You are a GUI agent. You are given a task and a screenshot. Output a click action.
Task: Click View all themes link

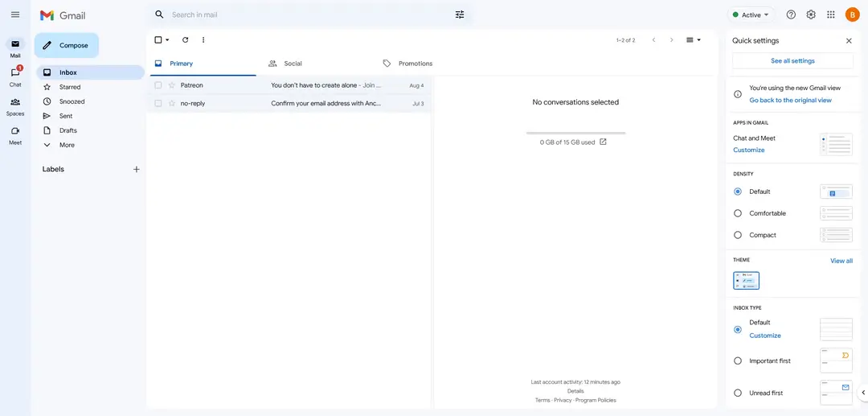pos(841,261)
